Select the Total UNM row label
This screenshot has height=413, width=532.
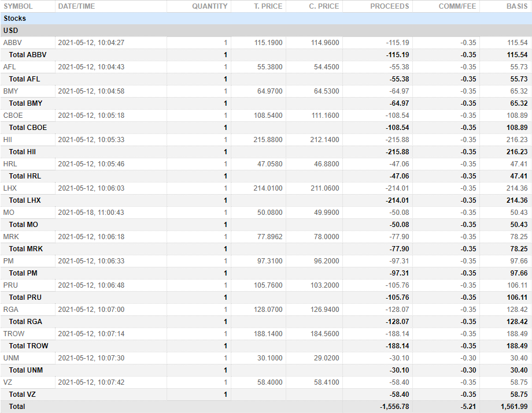coord(26,371)
